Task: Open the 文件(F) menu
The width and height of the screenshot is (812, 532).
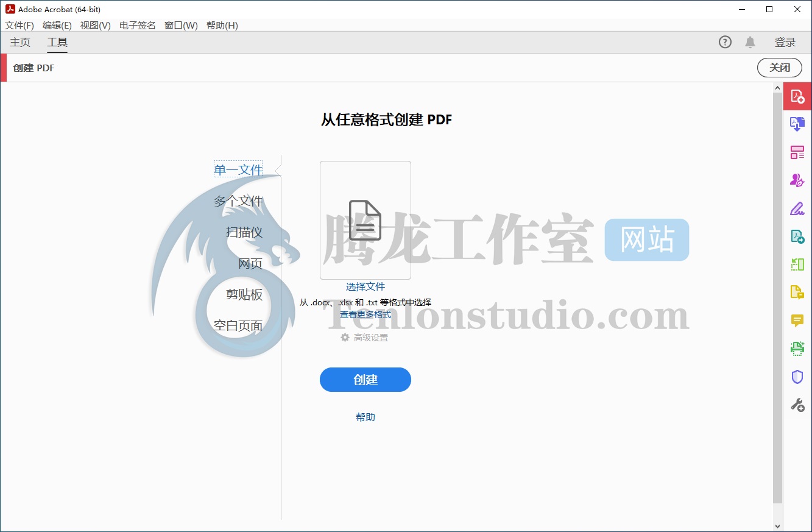Action: (19, 25)
